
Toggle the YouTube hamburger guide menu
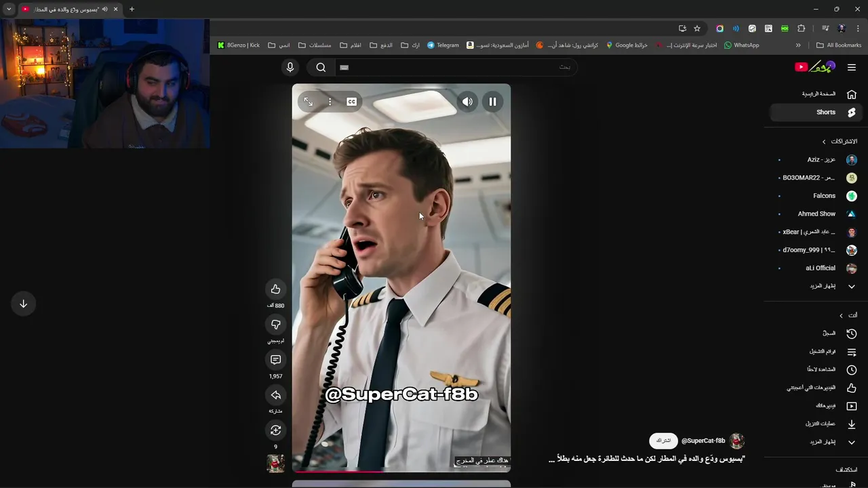852,67
